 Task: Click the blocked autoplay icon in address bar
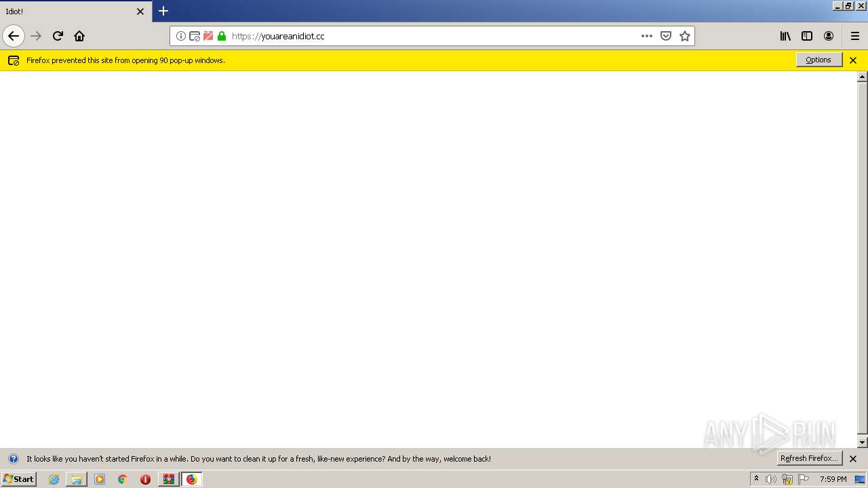208,36
